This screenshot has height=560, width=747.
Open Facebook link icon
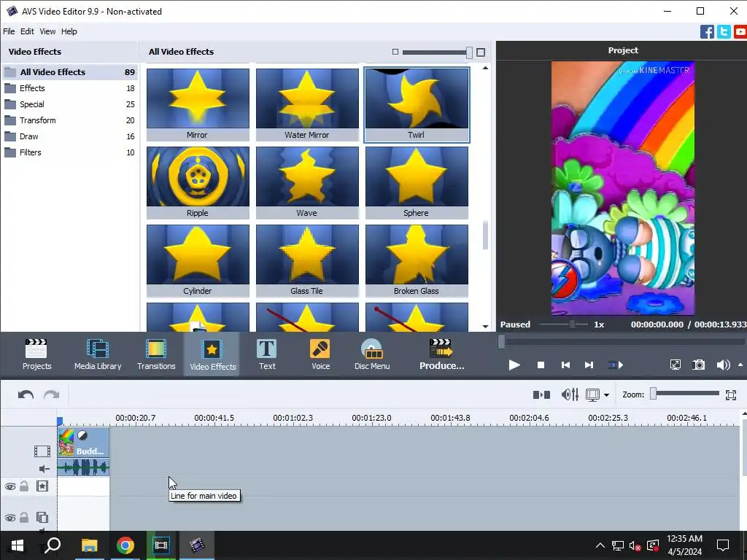(707, 32)
